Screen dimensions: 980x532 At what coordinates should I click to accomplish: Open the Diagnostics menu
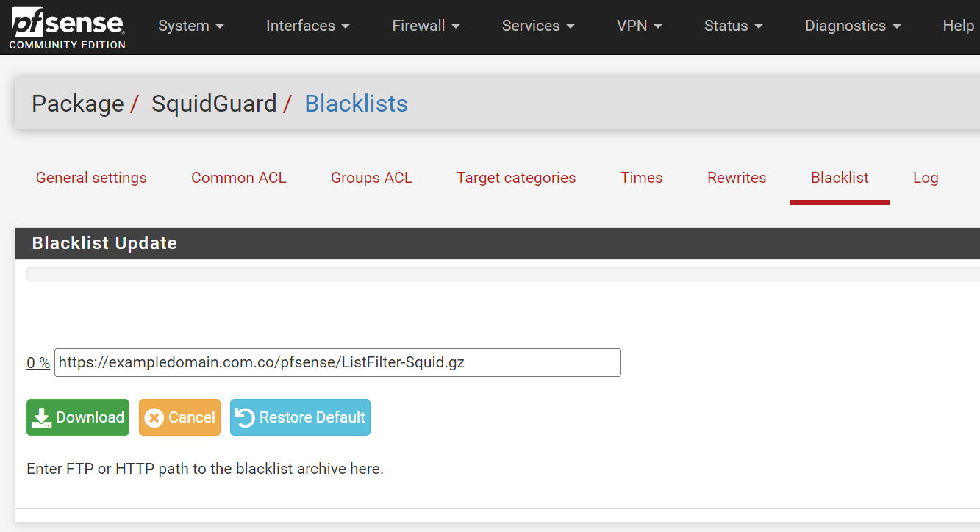[x=851, y=26]
